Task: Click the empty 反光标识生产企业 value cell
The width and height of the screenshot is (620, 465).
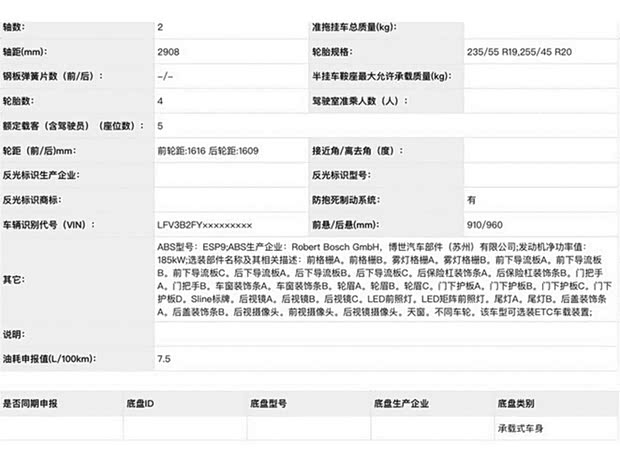Action: 230,175
